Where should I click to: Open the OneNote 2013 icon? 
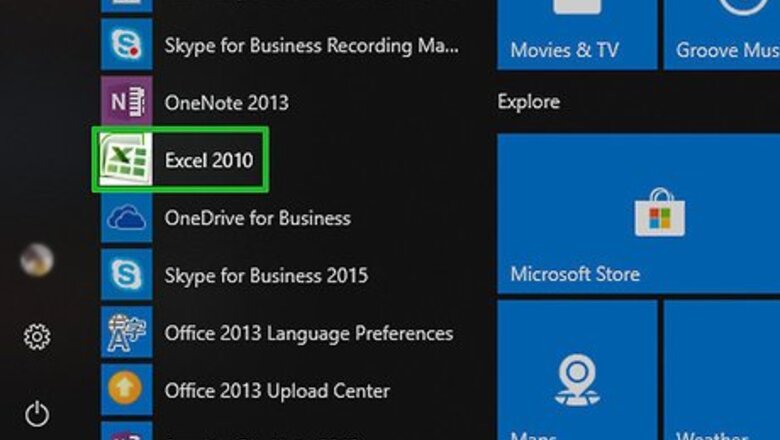pos(126,102)
